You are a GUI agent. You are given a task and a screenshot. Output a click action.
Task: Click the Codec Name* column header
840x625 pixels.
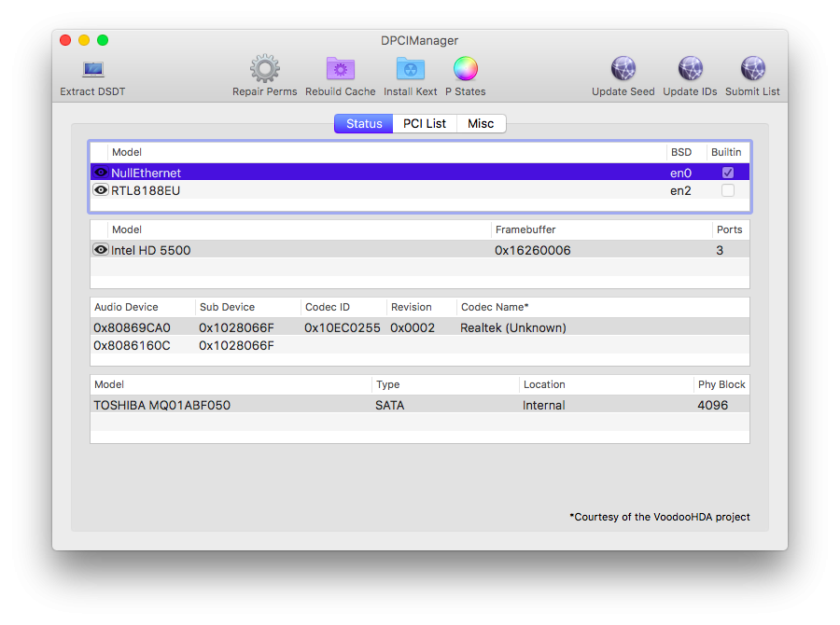tap(603, 307)
